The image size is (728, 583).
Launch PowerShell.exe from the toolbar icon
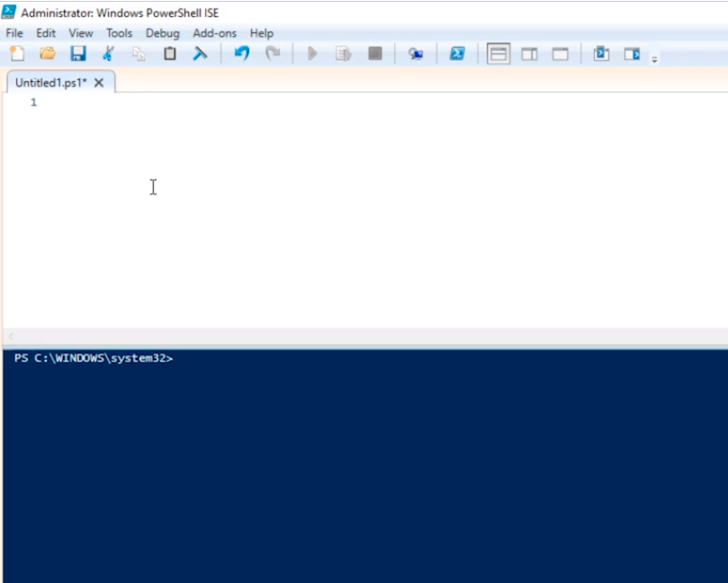click(457, 54)
